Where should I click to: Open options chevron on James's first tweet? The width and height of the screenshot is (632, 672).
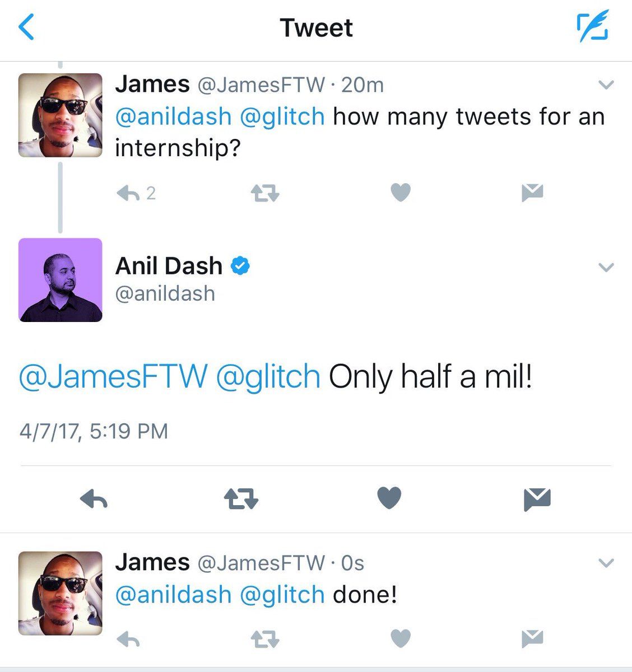606,85
